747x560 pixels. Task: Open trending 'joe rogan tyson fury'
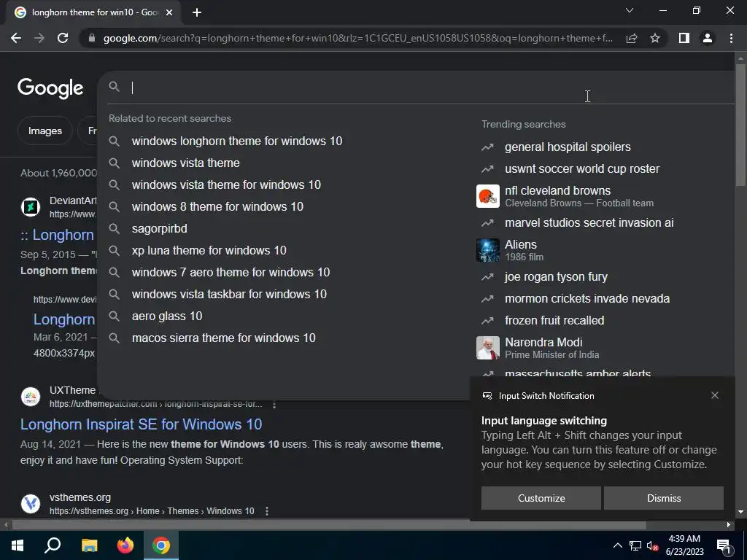click(556, 276)
